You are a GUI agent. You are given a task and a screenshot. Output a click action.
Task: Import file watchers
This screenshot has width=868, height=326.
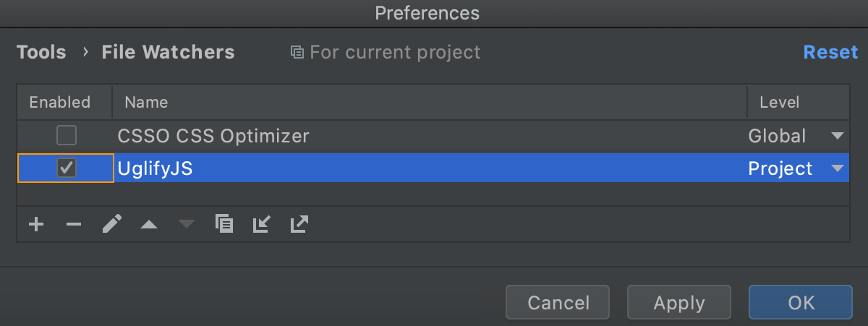click(x=261, y=224)
